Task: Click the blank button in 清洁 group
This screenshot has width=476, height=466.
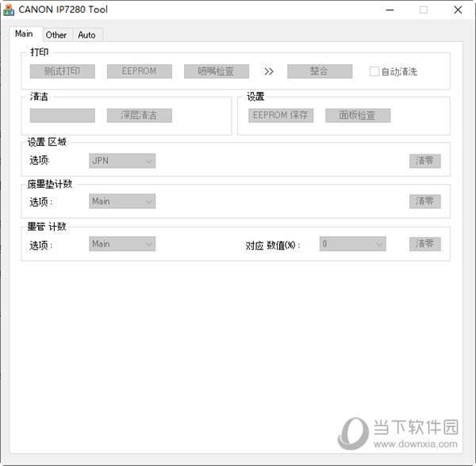Action: pos(62,116)
